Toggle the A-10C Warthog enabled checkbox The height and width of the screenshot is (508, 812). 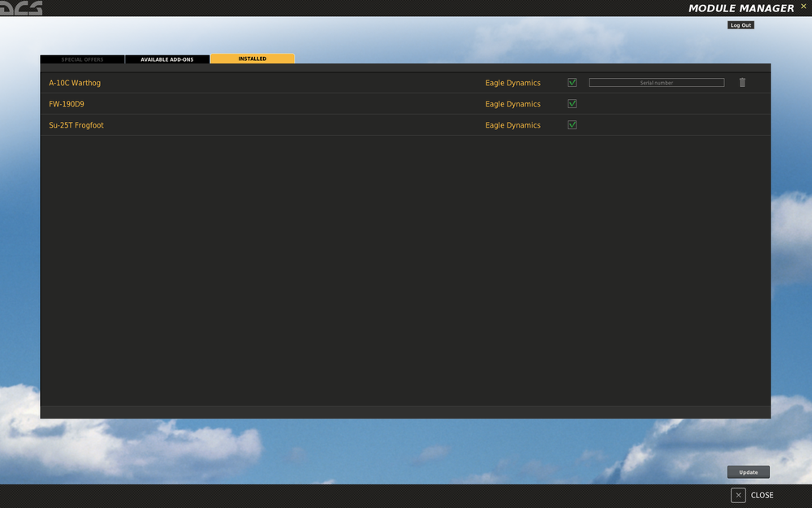click(x=572, y=82)
